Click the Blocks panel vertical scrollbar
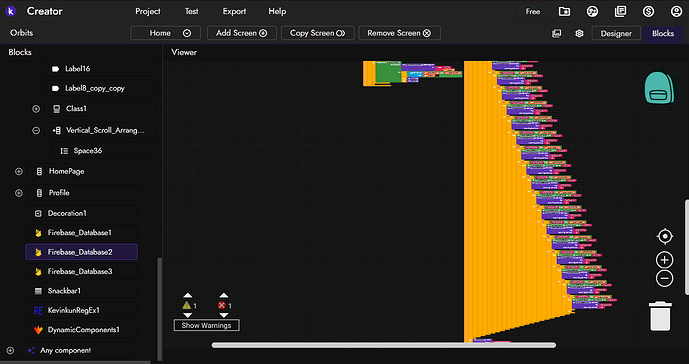 pos(160,309)
